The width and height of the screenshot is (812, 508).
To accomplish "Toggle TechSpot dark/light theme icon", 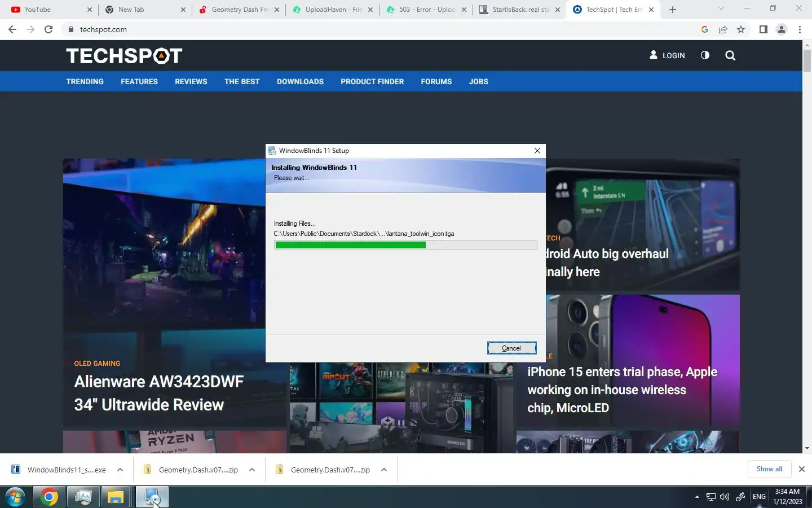I will [705, 55].
